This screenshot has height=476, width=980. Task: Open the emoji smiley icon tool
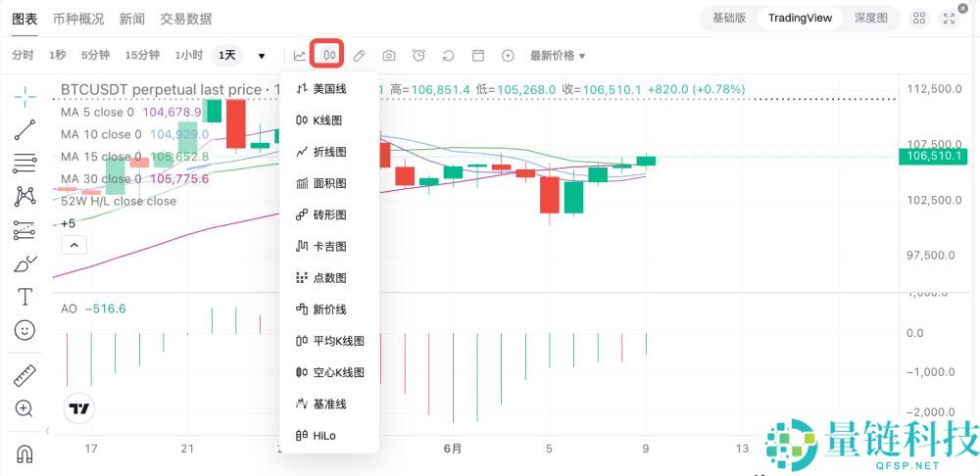[25, 330]
